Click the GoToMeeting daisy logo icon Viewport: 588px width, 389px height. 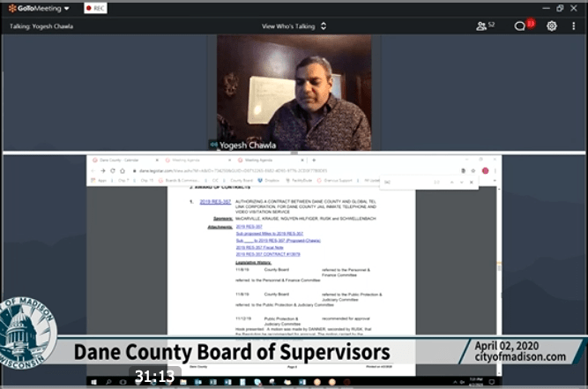tap(12, 8)
